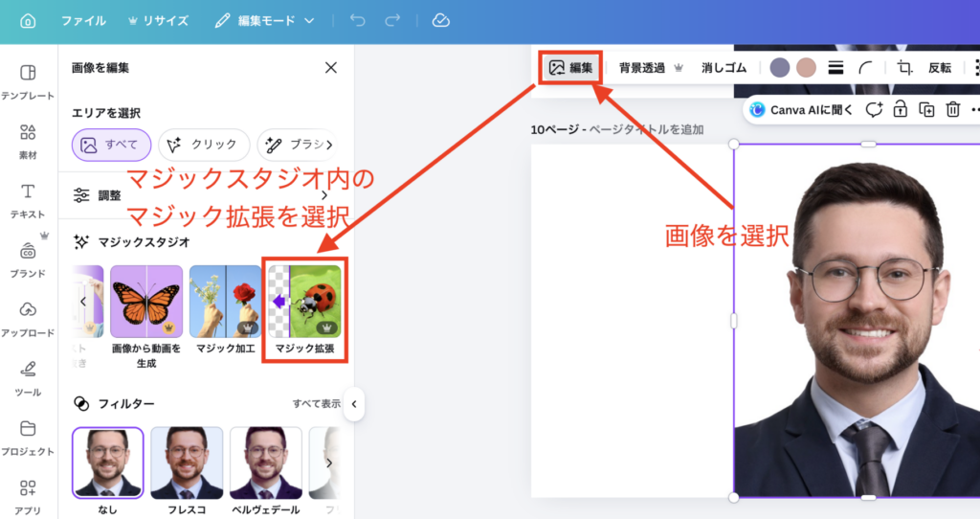Open the 編集モード dropdown
This screenshot has height=519, width=980.
click(x=265, y=20)
